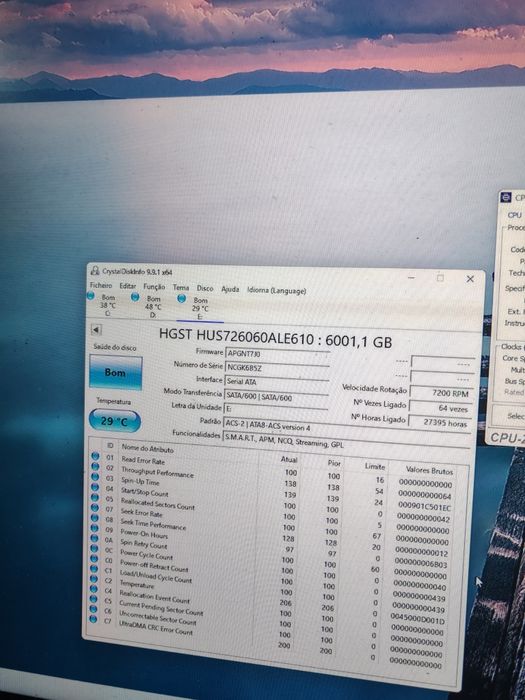
Task: Click the raw value 0045000D001D
Action: click(x=418, y=620)
